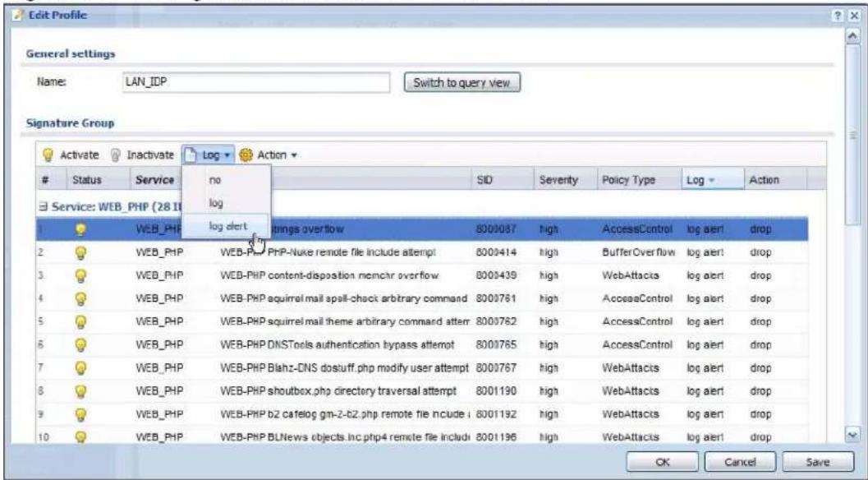
Task: Toggle status lightbulb for DNSTools authentication bypass
Action: [x=80, y=344]
